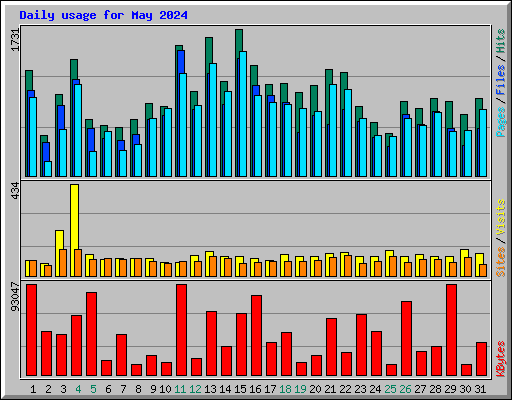Click the 93047 axis value label
Viewport: 512px width, 400px height.
(x=15, y=297)
